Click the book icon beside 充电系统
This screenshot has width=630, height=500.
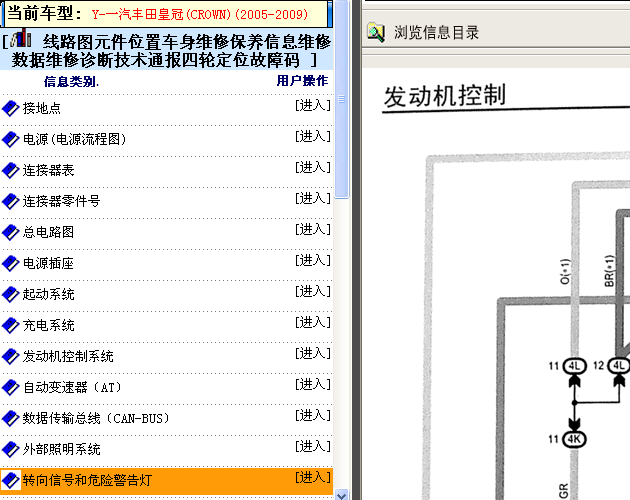[x=10, y=325]
